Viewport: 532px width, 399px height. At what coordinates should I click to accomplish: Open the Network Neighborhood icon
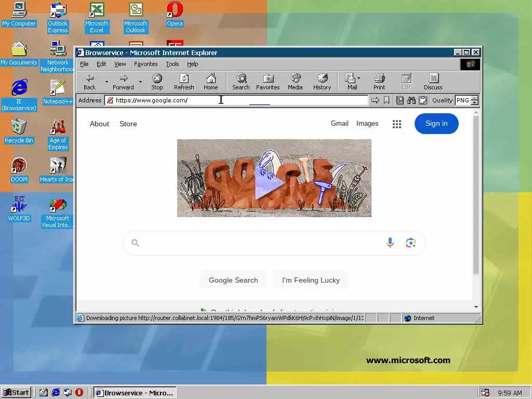[x=58, y=57]
